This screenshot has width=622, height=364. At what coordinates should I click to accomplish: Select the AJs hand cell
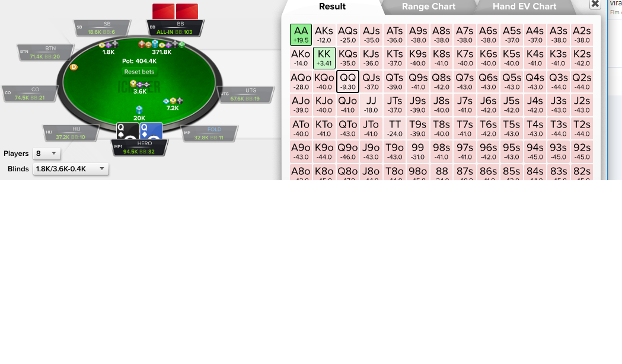371,34
